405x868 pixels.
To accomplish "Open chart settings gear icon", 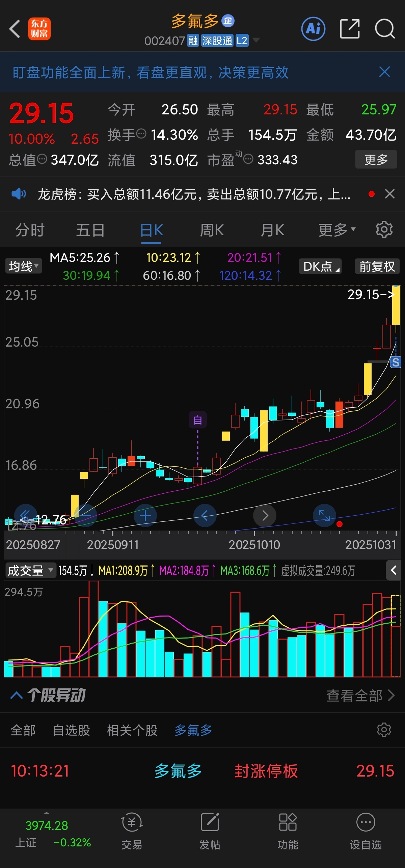I will 384,230.
